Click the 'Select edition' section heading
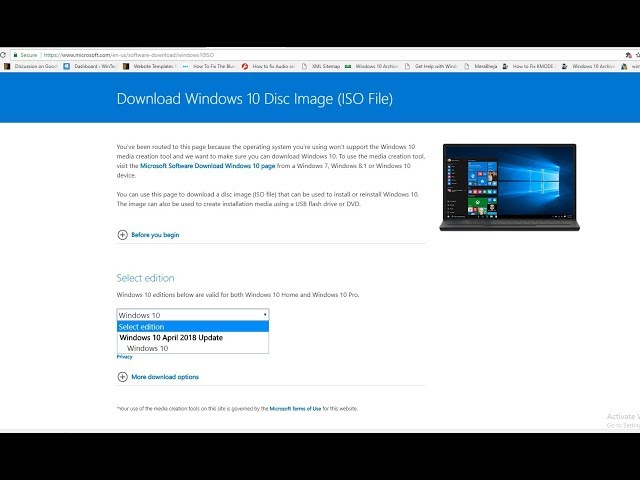 145,278
